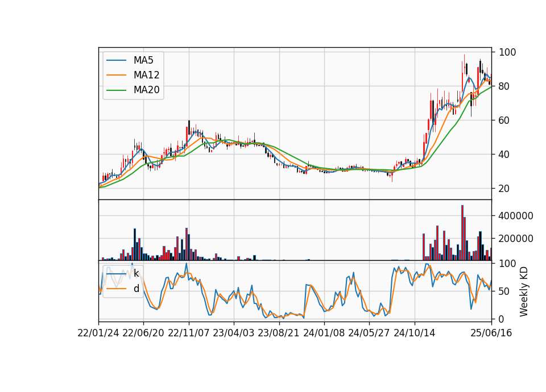Click the MA5 legend label

click(x=143, y=60)
